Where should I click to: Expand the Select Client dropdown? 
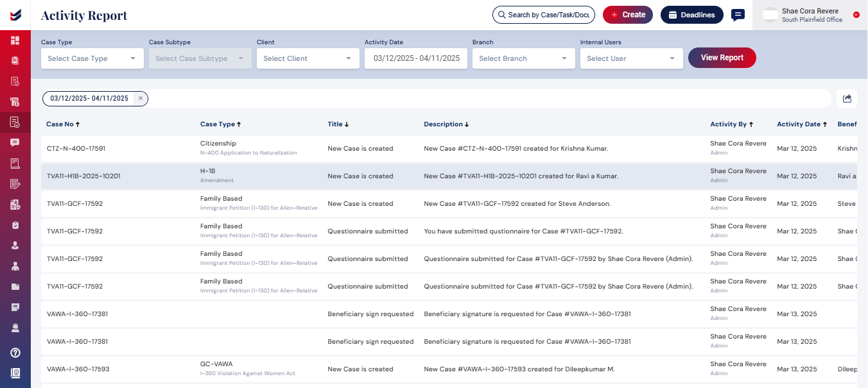(x=308, y=58)
